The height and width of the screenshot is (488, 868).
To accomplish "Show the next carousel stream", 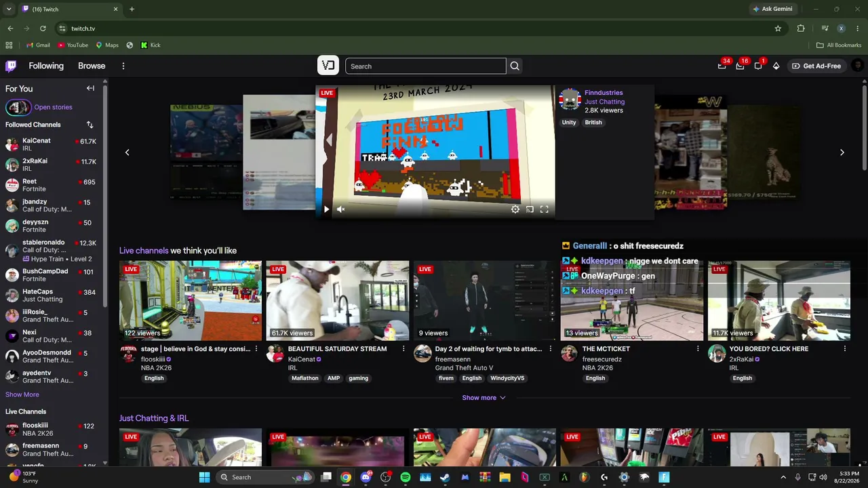I will click(x=842, y=152).
